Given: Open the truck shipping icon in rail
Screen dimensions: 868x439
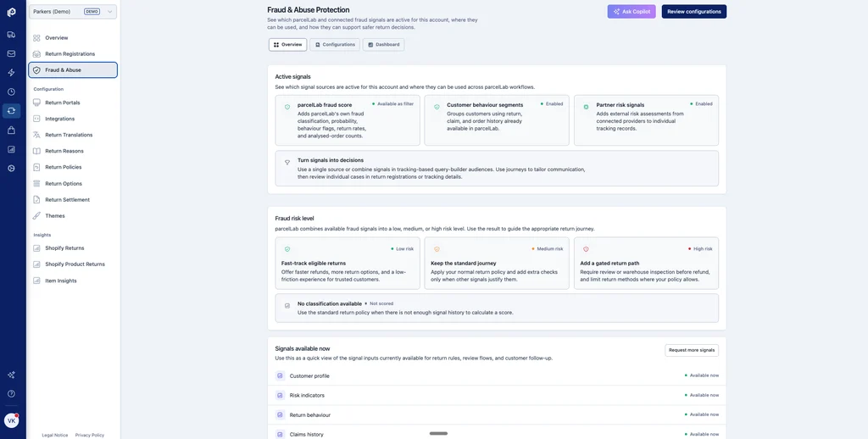Looking at the screenshot, I should tap(11, 34).
